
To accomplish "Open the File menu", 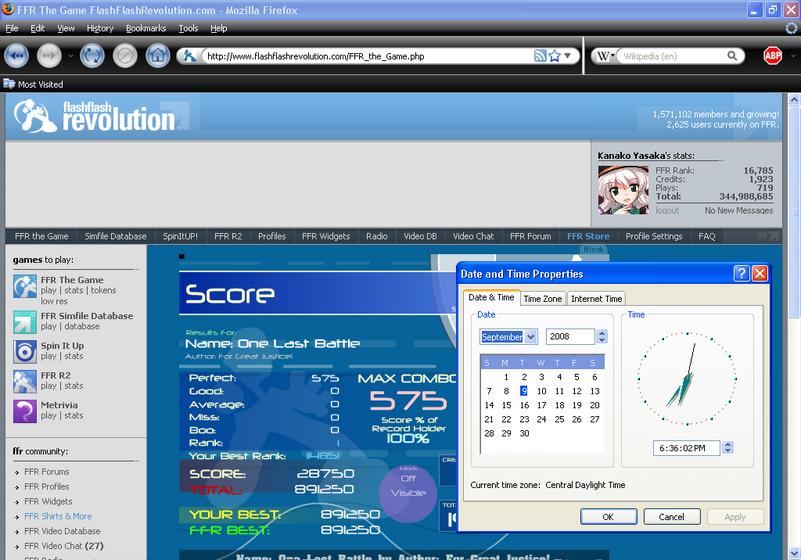I will click(x=12, y=28).
